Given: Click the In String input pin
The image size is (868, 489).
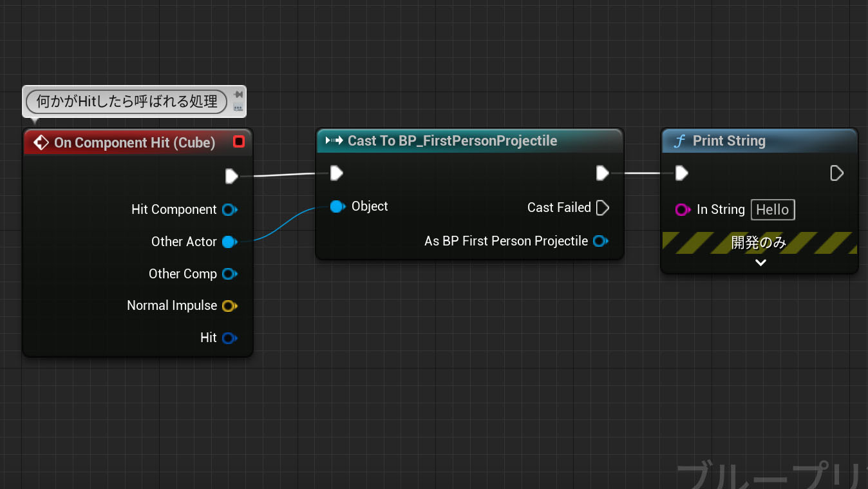Looking at the screenshot, I should click(683, 209).
